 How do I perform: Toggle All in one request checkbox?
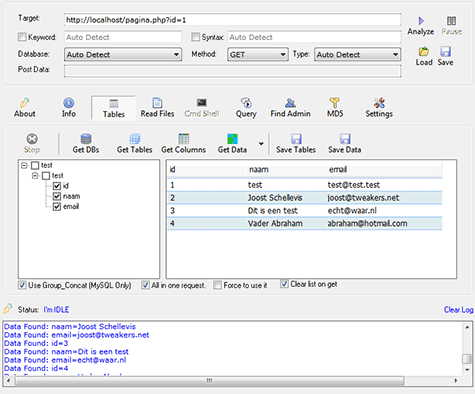click(x=145, y=285)
